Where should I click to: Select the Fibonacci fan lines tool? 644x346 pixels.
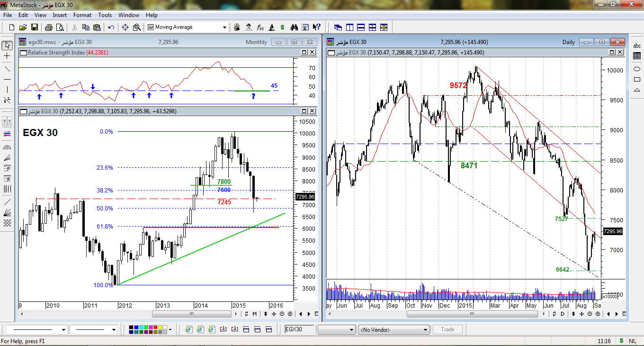point(7,158)
